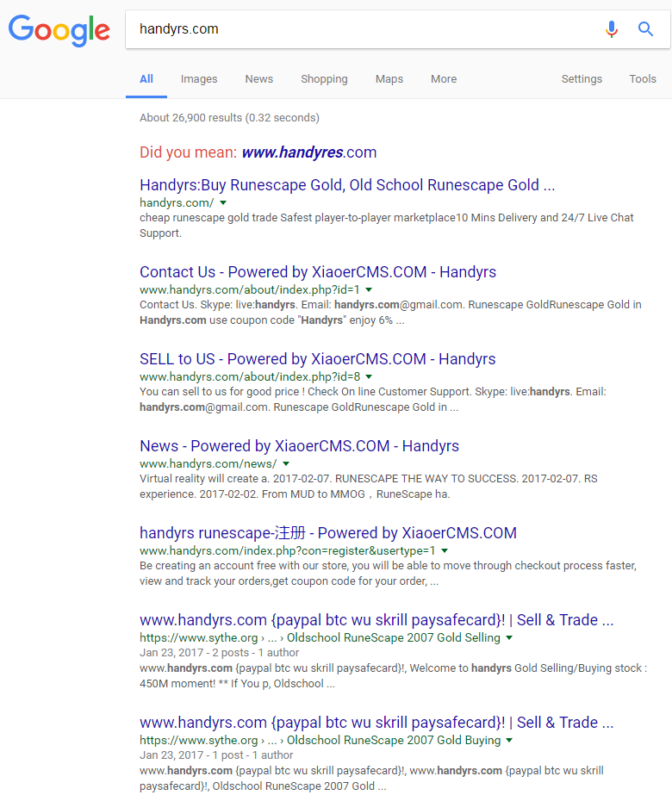The height and width of the screenshot is (795, 672).
Task: Open search Settings
Action: (x=582, y=79)
